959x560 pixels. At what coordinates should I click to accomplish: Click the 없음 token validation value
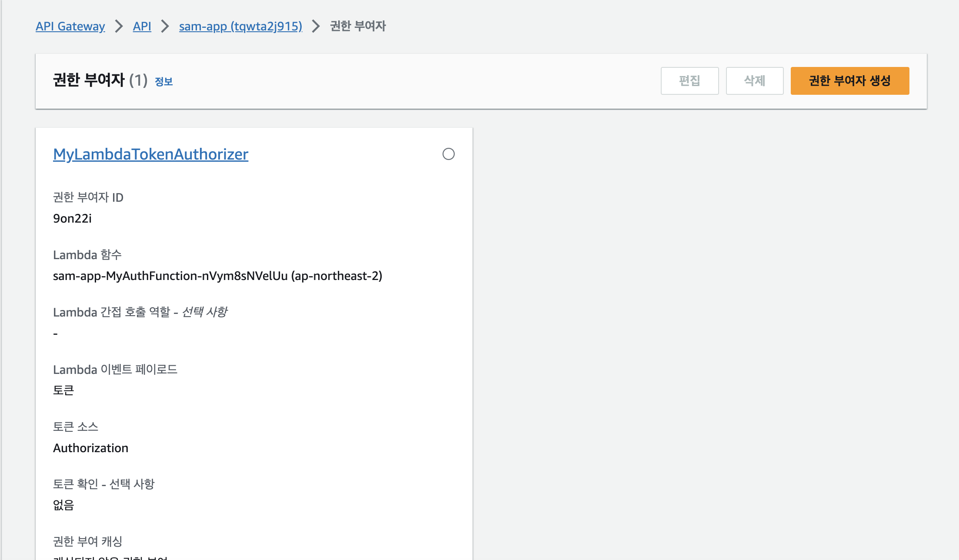[63, 505]
